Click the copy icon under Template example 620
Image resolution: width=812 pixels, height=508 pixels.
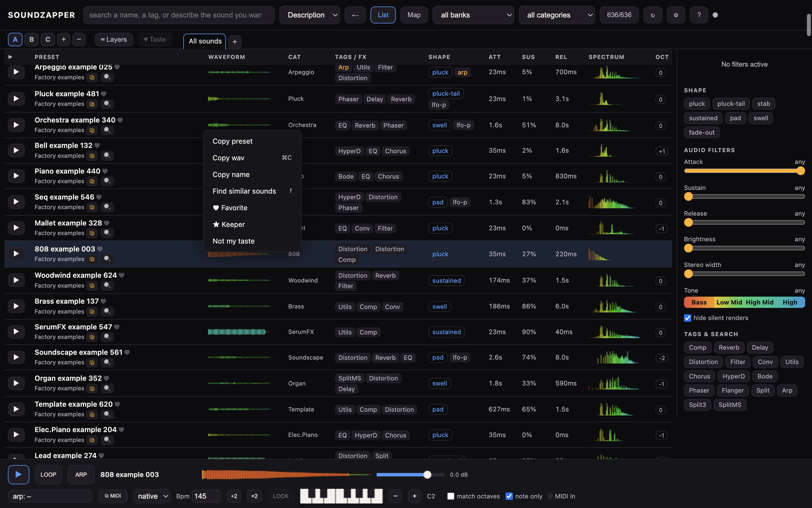click(92, 415)
